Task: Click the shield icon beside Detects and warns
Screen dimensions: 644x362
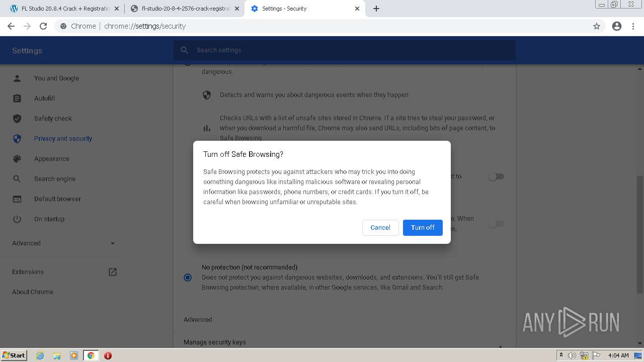Action: pos(207,95)
